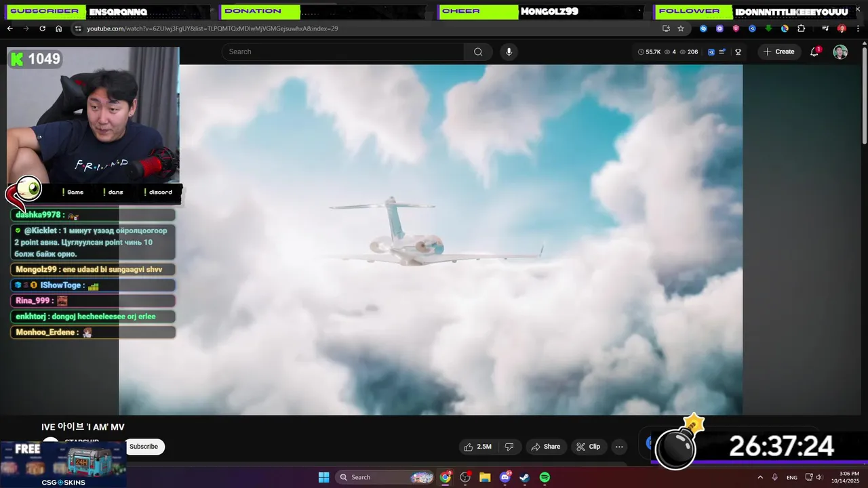
Task: Open File Explorer from the taskbar
Action: [x=485, y=477]
